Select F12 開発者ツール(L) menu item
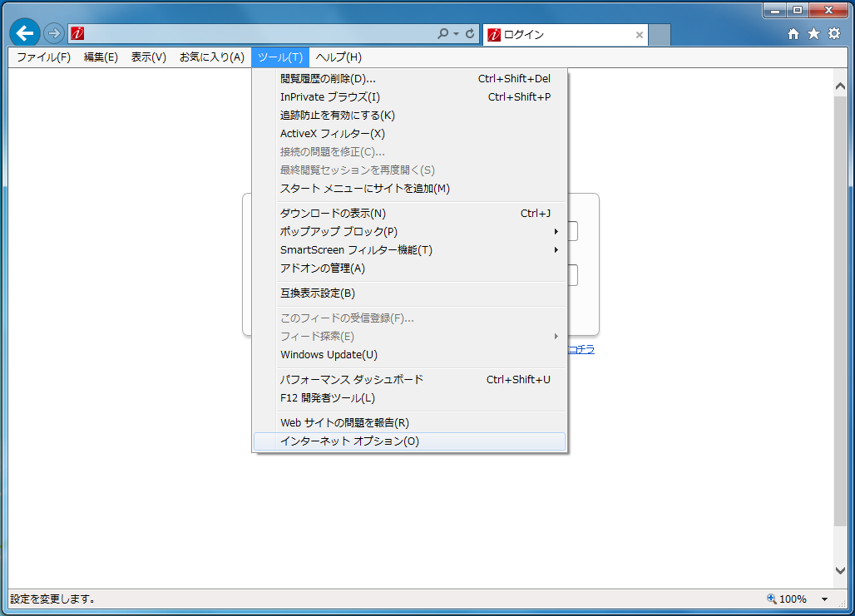 (x=409, y=398)
